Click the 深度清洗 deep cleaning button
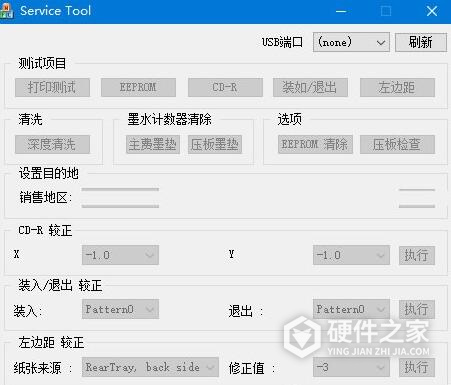451x385 pixels. pyautogui.click(x=52, y=144)
